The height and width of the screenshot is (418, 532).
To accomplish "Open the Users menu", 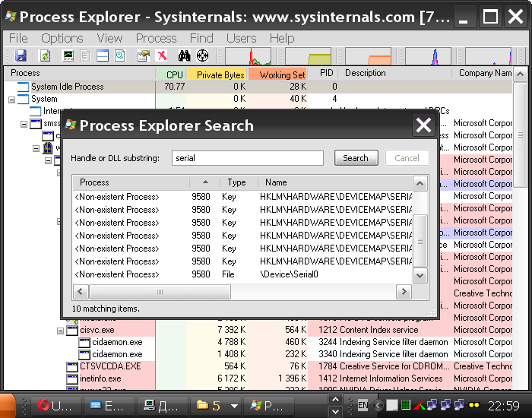I will 241,38.
